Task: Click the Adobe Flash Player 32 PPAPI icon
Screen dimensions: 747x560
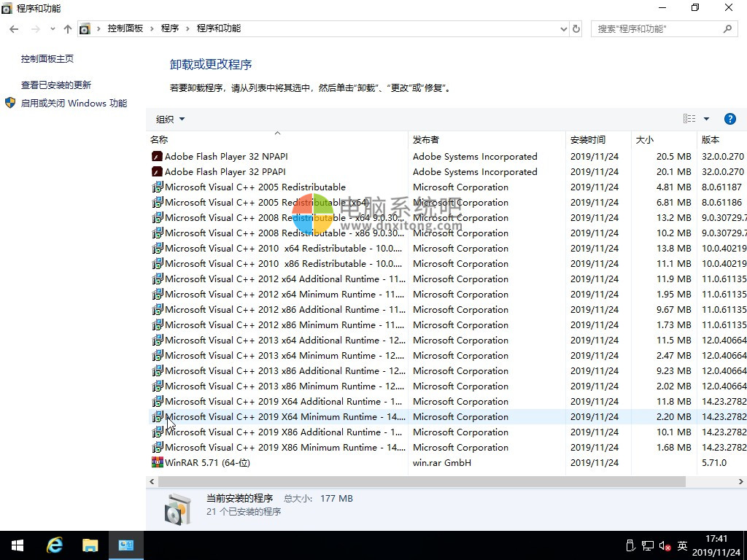Action: [158, 171]
